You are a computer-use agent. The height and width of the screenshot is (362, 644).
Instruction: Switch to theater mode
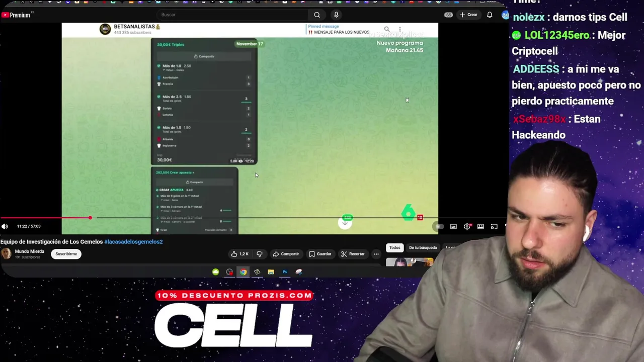point(480,227)
